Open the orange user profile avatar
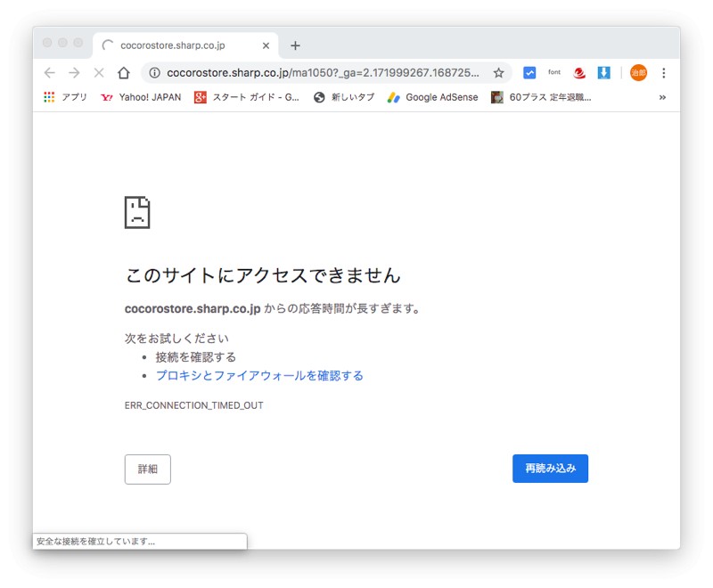 point(638,73)
